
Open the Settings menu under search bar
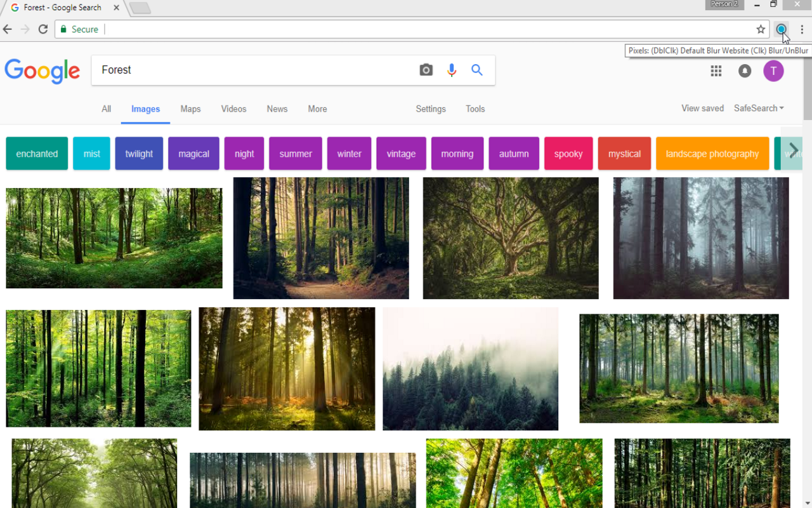coord(431,109)
